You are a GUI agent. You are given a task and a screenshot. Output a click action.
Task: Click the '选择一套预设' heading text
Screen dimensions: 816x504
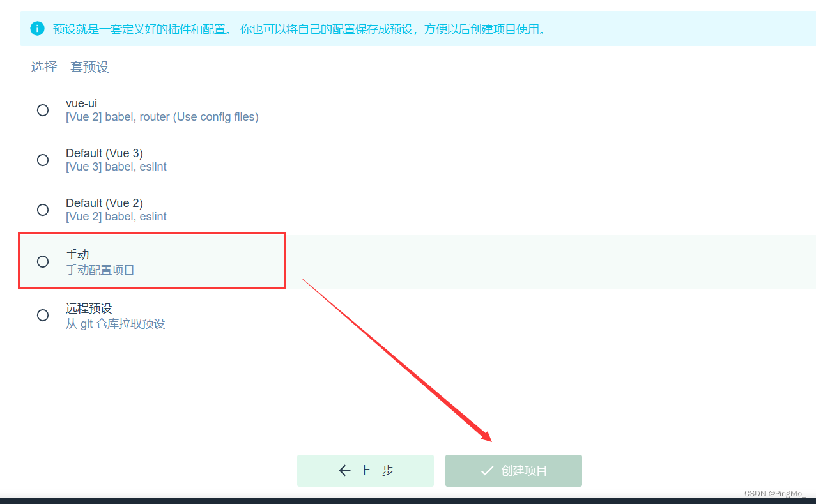pos(70,67)
